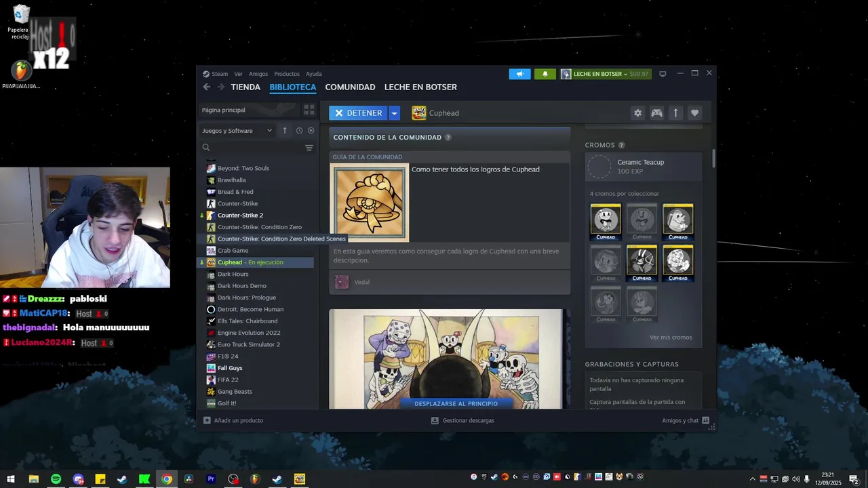Go back with the left arrow
The image size is (868, 488).
tap(207, 87)
